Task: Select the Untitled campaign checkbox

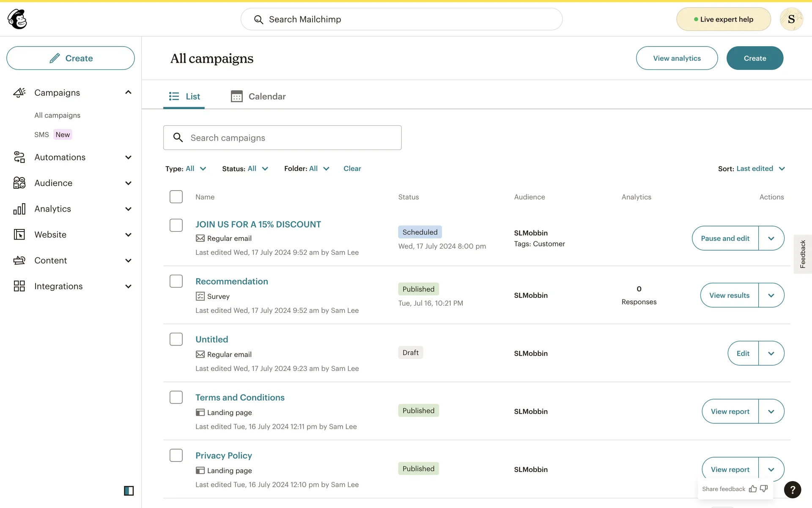Action: tap(176, 340)
